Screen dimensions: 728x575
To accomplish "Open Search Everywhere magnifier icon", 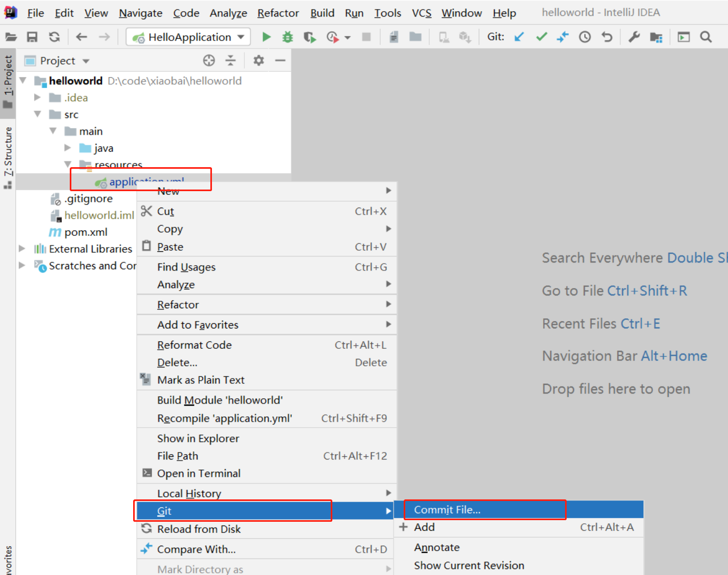I will (706, 37).
